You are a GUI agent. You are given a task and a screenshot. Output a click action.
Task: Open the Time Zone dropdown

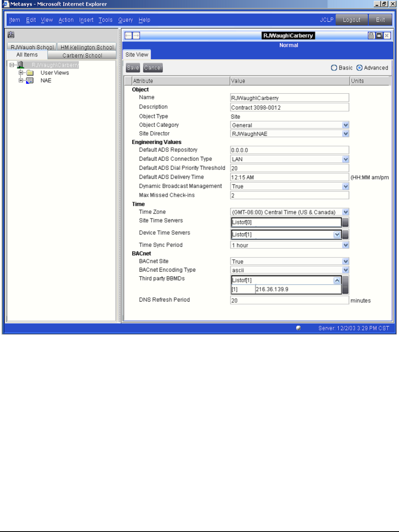(x=346, y=212)
